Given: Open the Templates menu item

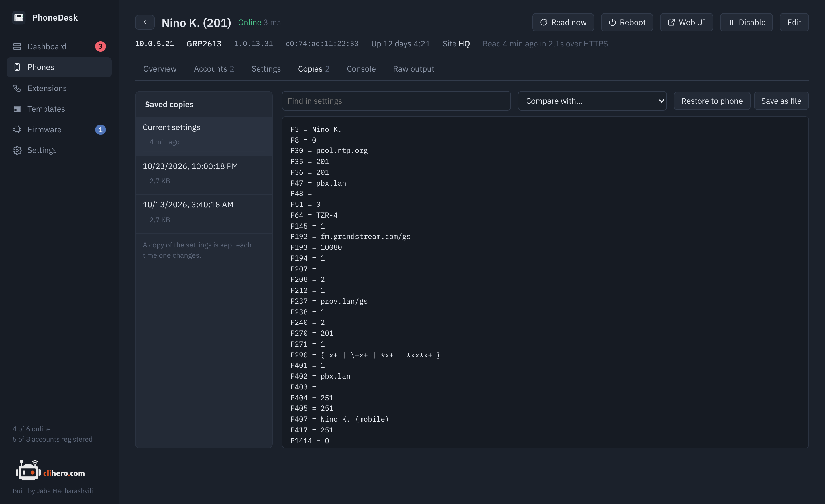Looking at the screenshot, I should click(59, 109).
